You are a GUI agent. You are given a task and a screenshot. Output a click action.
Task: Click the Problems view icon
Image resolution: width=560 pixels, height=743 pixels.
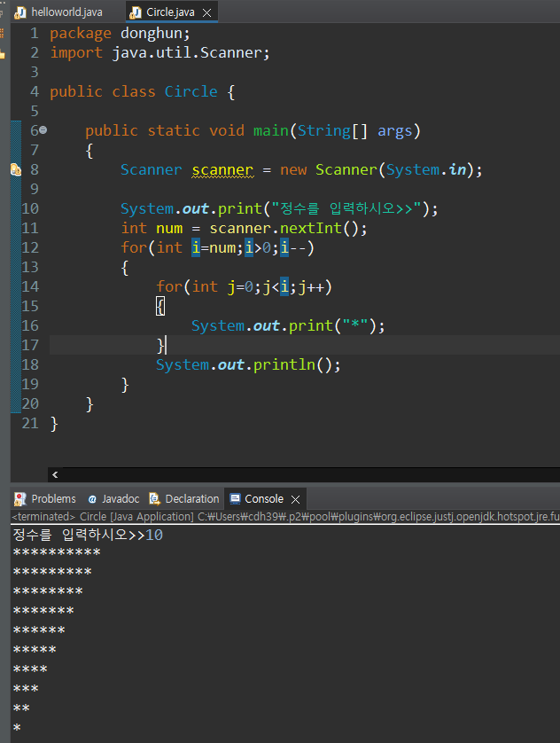(x=19, y=498)
